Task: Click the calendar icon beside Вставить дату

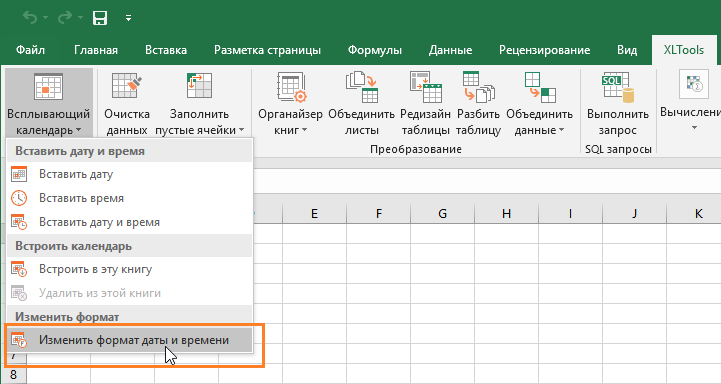Action: click(x=19, y=174)
